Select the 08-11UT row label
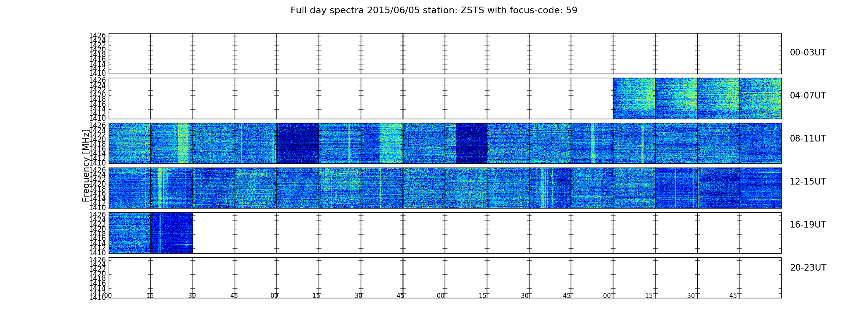The height and width of the screenshot is (331, 868). click(x=808, y=139)
